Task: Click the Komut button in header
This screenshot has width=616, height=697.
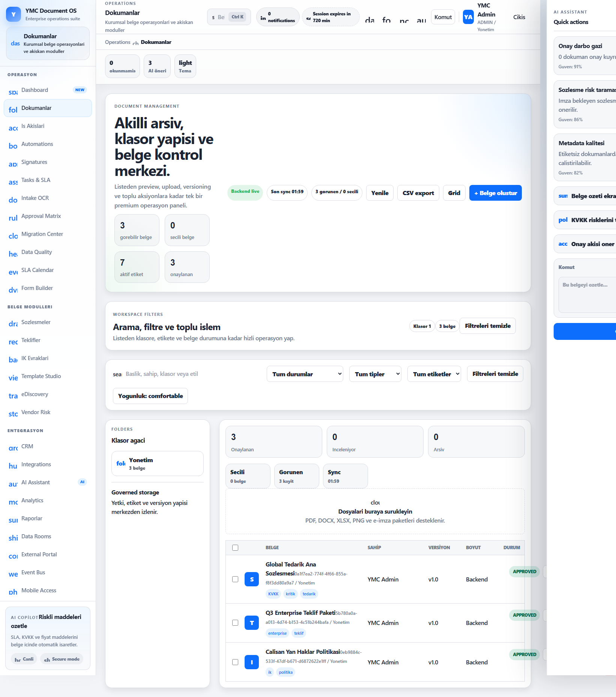Action: [443, 17]
